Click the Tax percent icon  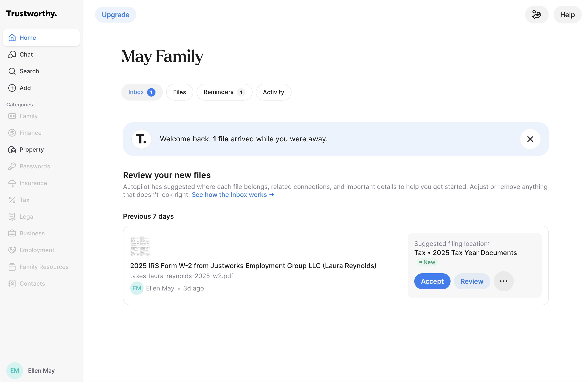[12, 200]
